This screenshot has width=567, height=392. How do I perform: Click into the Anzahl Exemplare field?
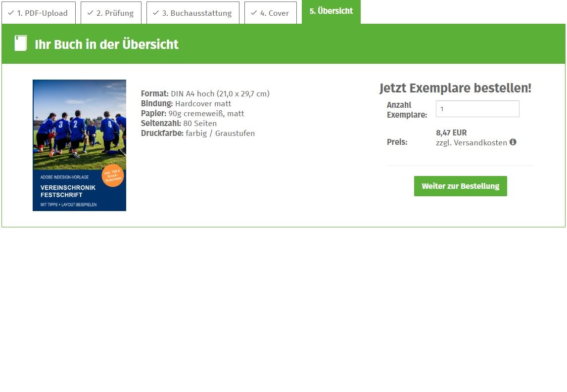point(477,109)
